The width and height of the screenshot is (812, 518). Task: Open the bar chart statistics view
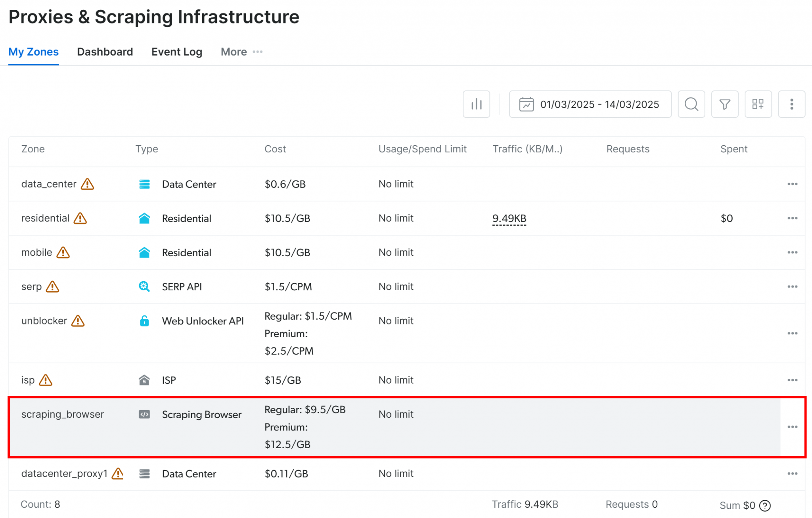point(476,104)
